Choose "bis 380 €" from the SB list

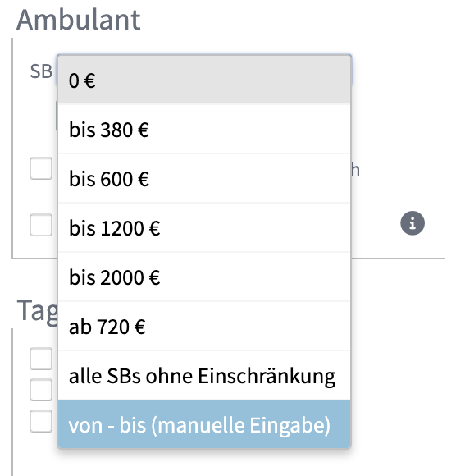click(204, 130)
